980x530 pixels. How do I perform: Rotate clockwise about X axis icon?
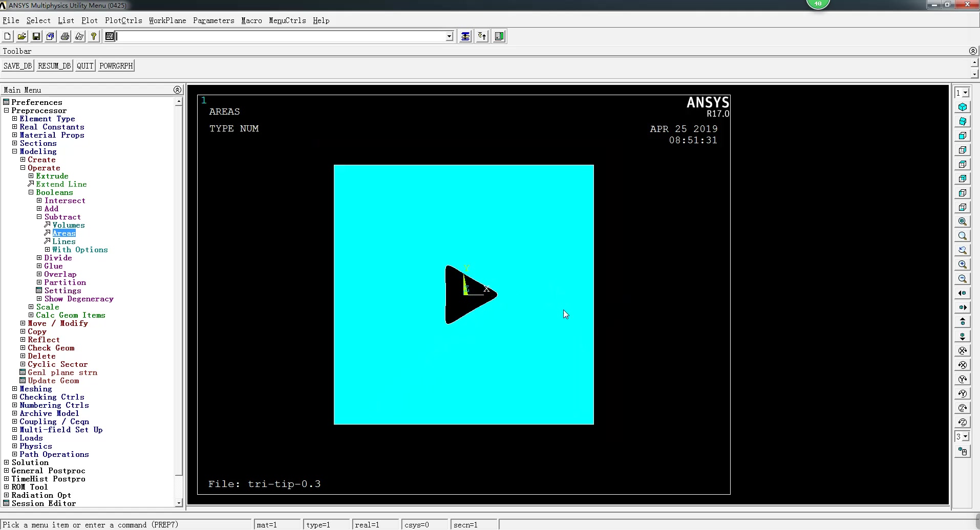[x=963, y=351]
